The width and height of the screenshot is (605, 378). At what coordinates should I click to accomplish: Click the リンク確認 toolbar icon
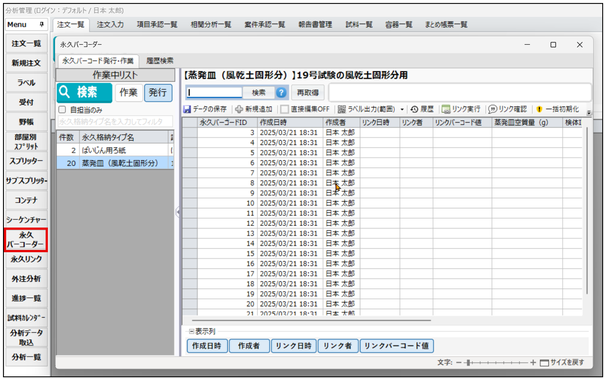492,110
